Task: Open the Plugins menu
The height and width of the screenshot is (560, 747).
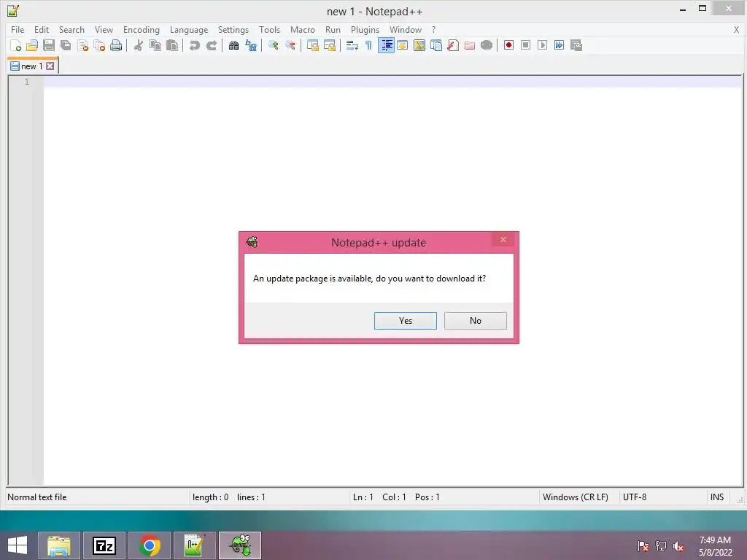Action: pyautogui.click(x=365, y=29)
